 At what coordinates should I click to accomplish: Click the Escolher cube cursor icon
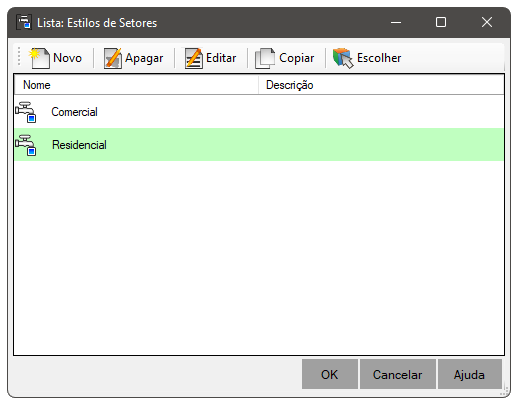point(343,58)
